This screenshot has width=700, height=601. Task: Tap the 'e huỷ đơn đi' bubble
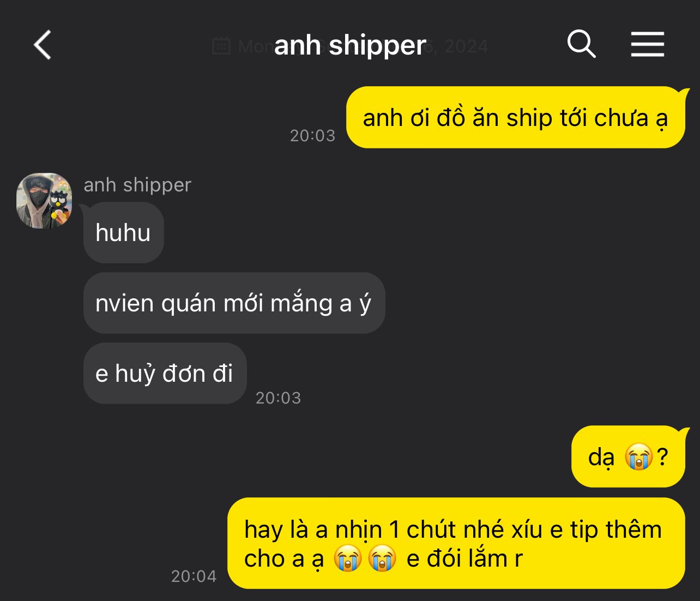(x=165, y=374)
